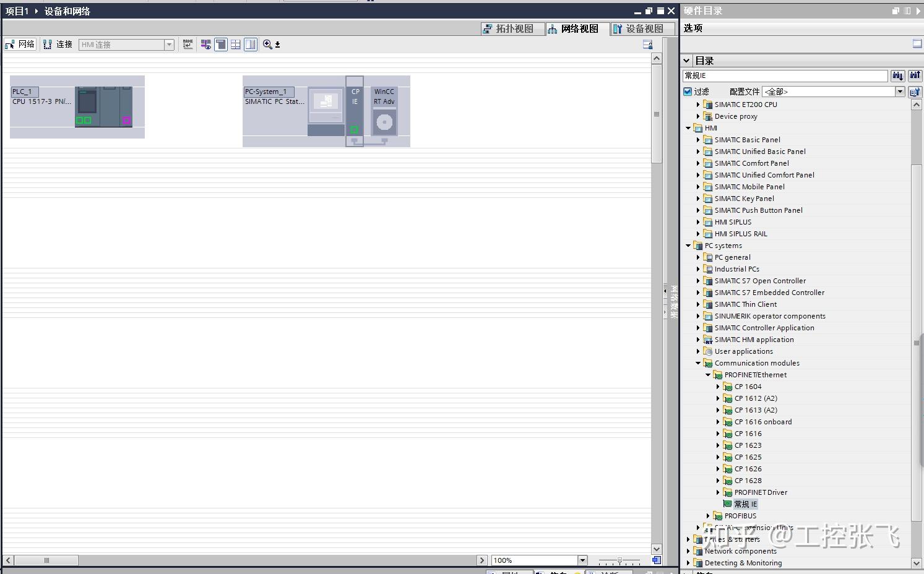Switch to 设备视图 (Device view) tab
Viewport: 924px width, 574px height.
(643, 28)
